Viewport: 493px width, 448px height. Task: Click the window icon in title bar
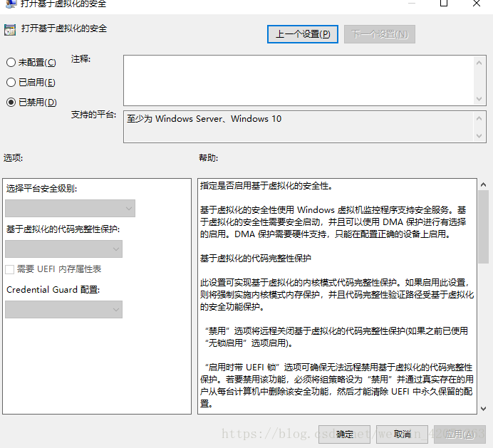pos(9,4)
